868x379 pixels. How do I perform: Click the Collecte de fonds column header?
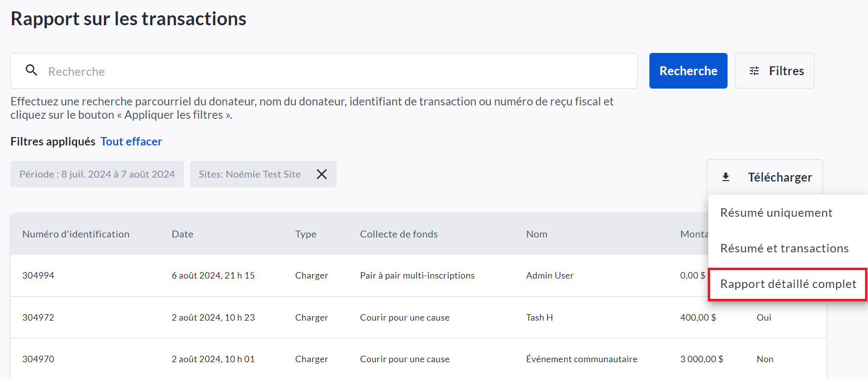pos(398,234)
